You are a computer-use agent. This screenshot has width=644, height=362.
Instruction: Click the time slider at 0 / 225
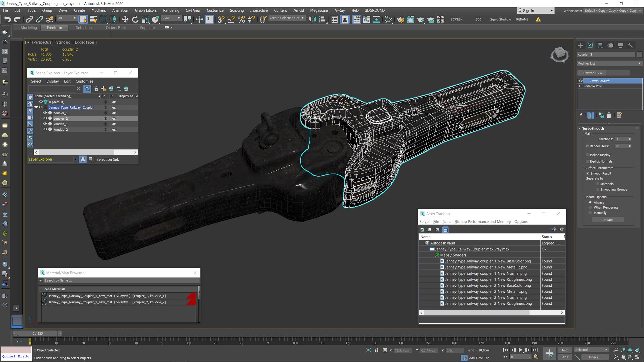coord(38,333)
